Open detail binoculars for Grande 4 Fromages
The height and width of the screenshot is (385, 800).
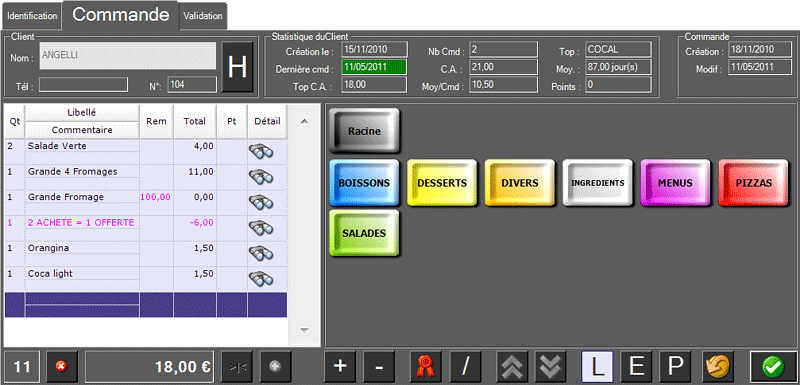(261, 177)
